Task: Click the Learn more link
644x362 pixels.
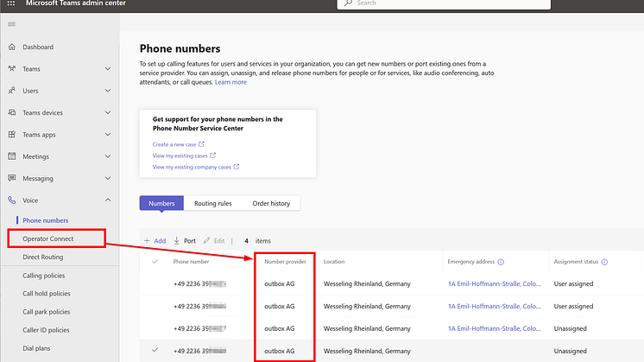Action: (230, 82)
